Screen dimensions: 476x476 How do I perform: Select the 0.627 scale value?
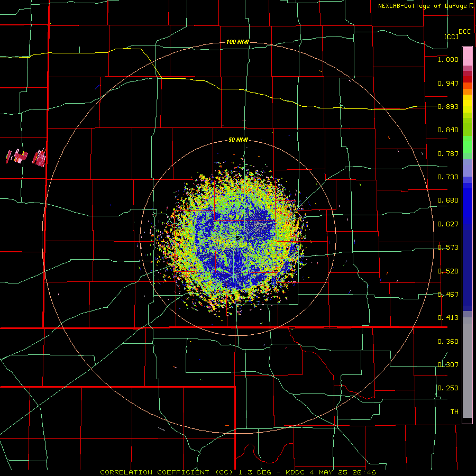tap(448, 224)
